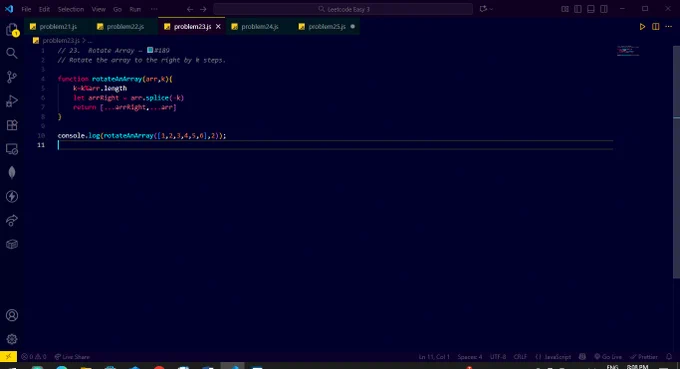The height and width of the screenshot is (369, 680).
Task: Open the Manage gear icon
Action: pos(12,339)
